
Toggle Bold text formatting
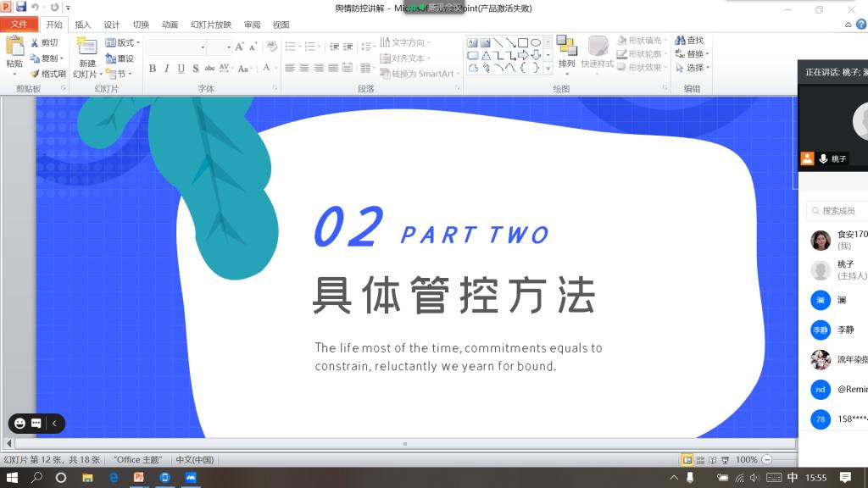pos(153,69)
